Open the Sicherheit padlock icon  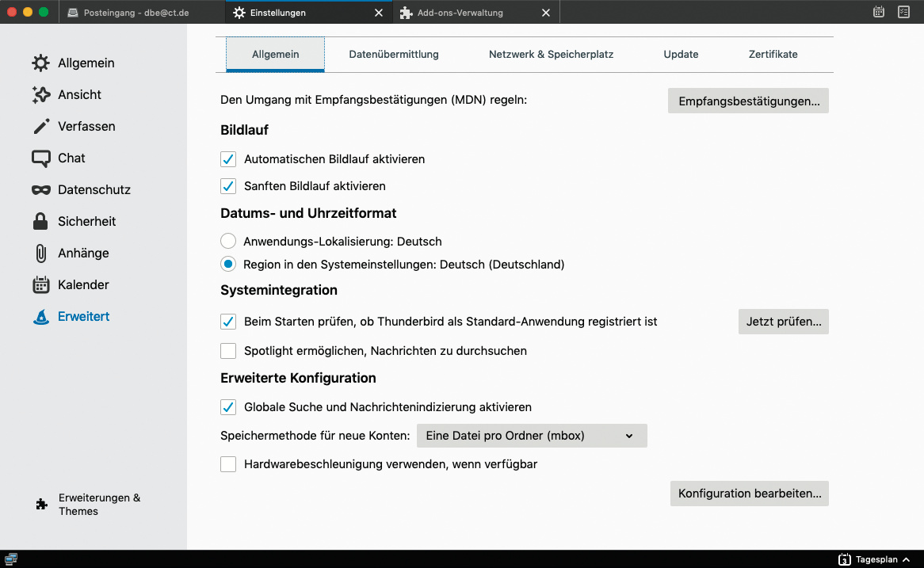tap(41, 222)
